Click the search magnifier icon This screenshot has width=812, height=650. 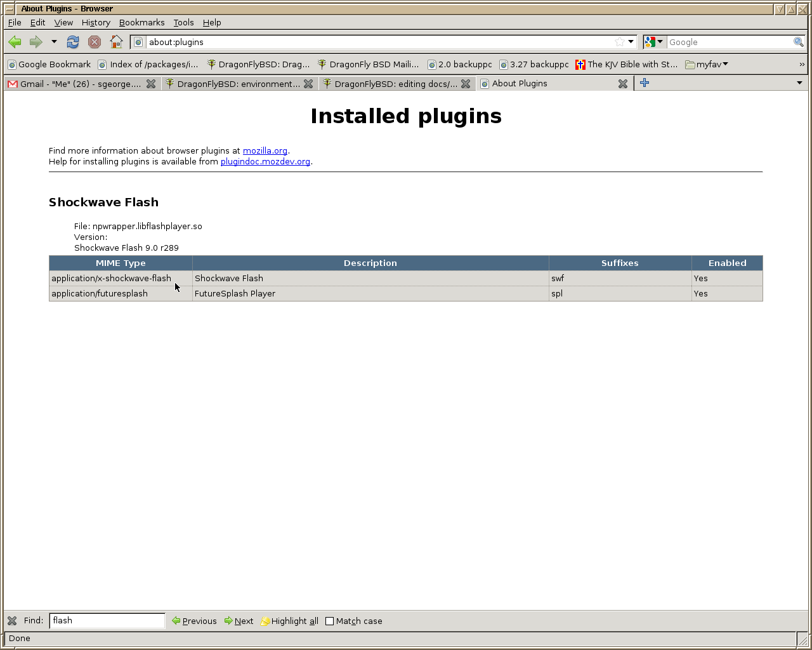click(799, 42)
